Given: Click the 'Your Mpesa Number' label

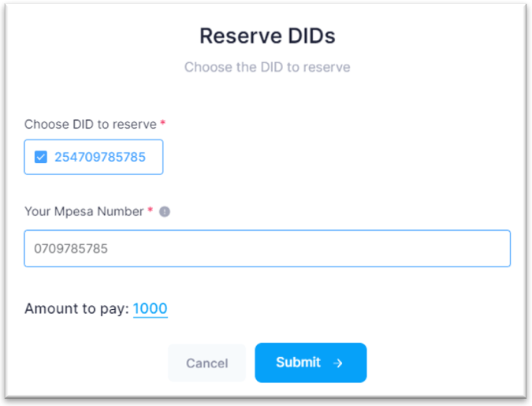Looking at the screenshot, I should [84, 211].
